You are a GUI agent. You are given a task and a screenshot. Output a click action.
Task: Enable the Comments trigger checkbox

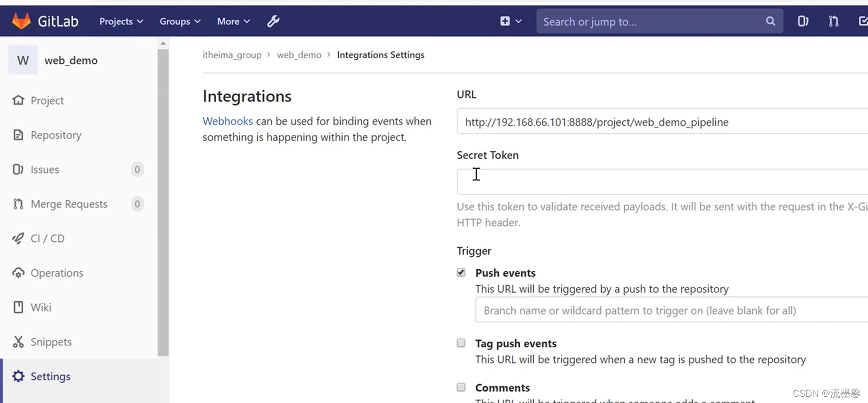[461, 387]
